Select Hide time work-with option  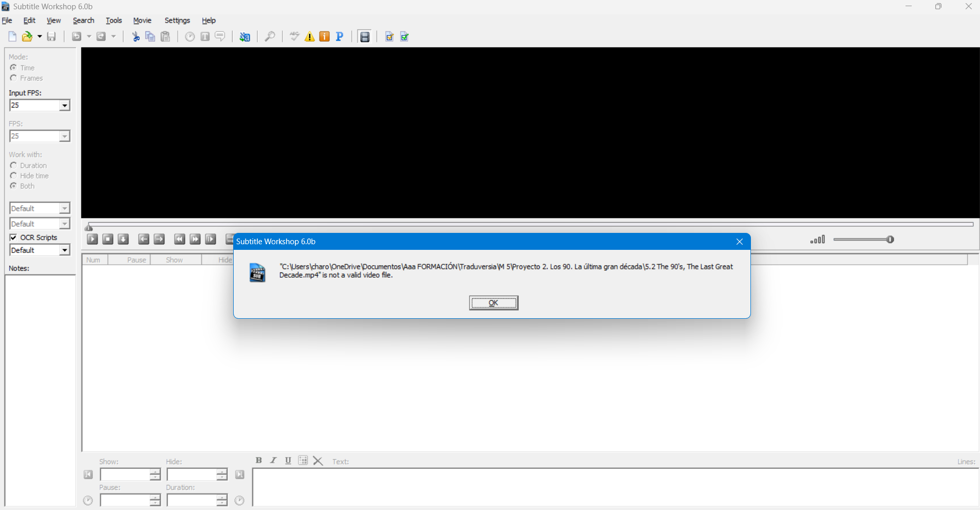coord(13,176)
